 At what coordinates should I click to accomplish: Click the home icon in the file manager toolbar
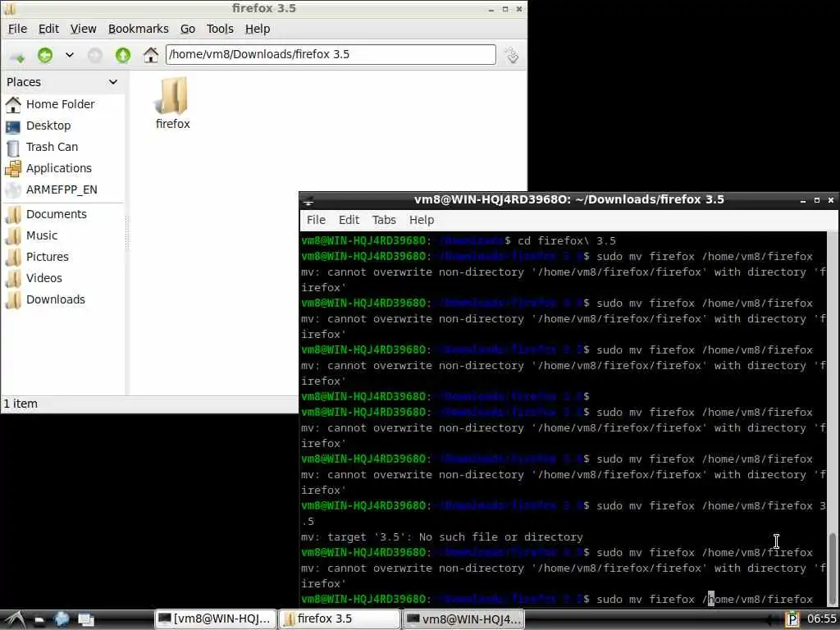pyautogui.click(x=151, y=55)
